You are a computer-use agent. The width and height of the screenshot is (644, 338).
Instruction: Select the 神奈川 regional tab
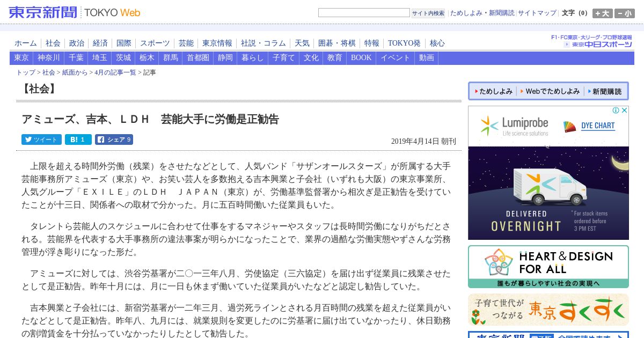pyautogui.click(x=49, y=58)
